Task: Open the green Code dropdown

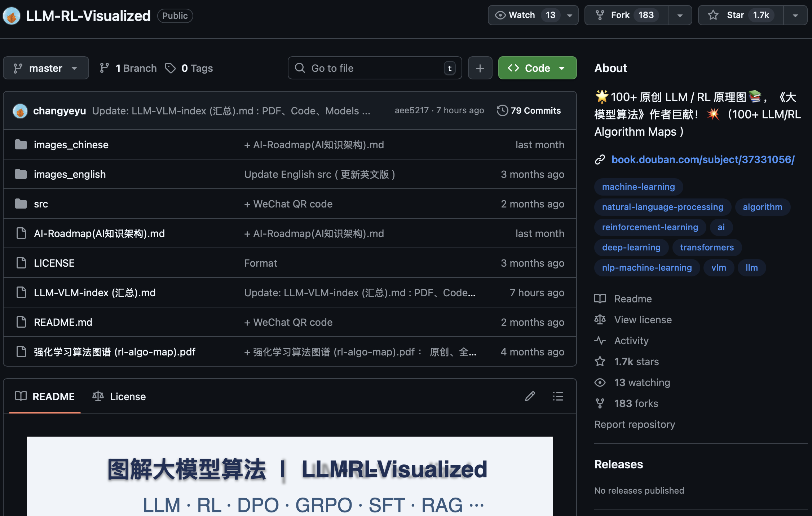Action: 537,68
